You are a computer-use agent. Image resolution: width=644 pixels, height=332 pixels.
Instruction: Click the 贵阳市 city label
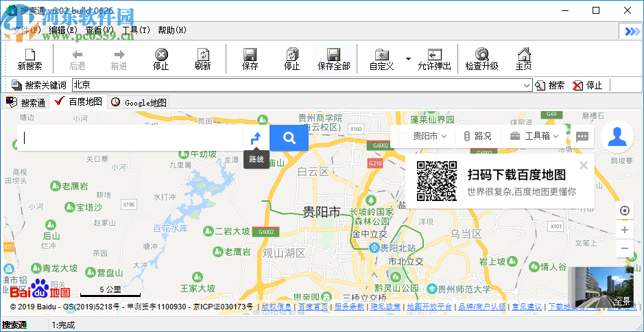(x=322, y=212)
